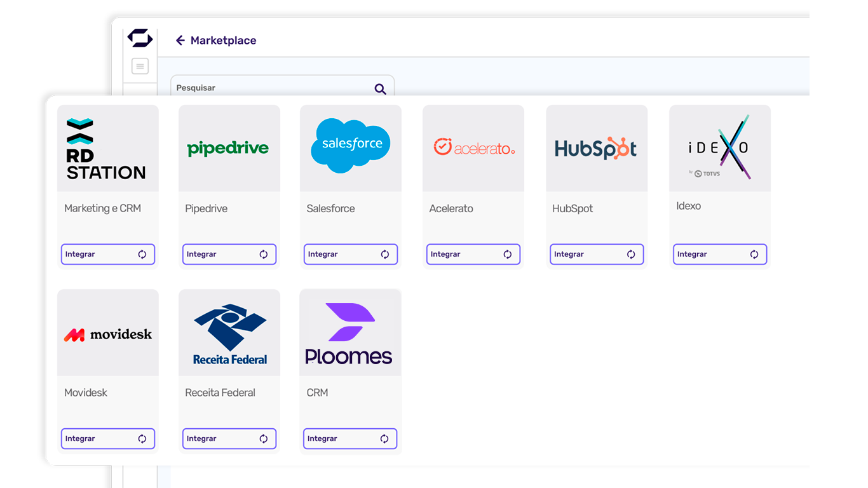
Task: Click the sync icon on Idexo card
Action: pyautogui.click(x=754, y=254)
